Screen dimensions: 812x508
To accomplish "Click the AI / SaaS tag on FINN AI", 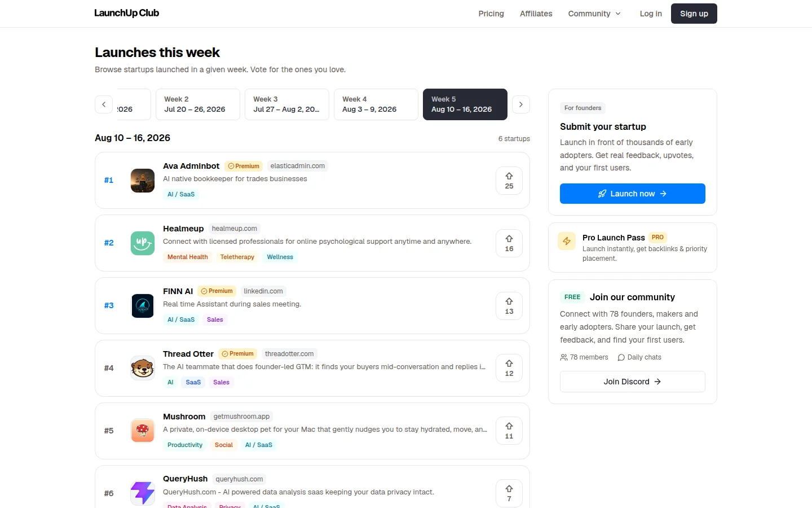I will click(x=181, y=319).
